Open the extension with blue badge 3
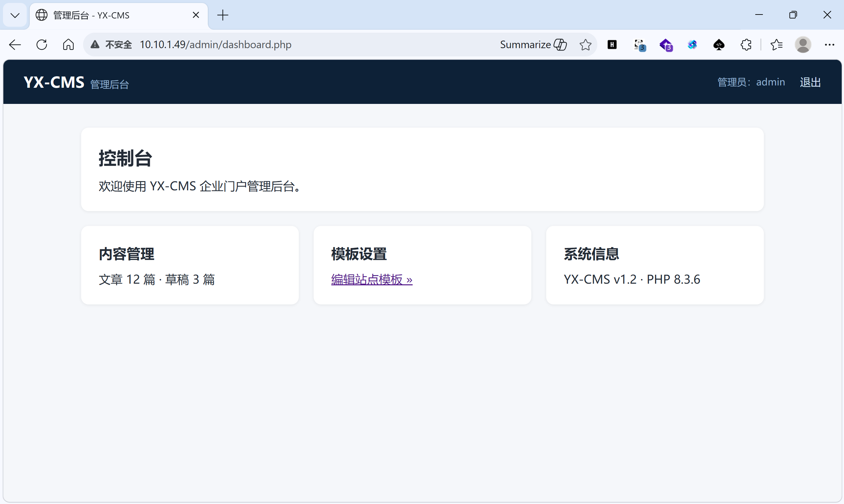 640,45
